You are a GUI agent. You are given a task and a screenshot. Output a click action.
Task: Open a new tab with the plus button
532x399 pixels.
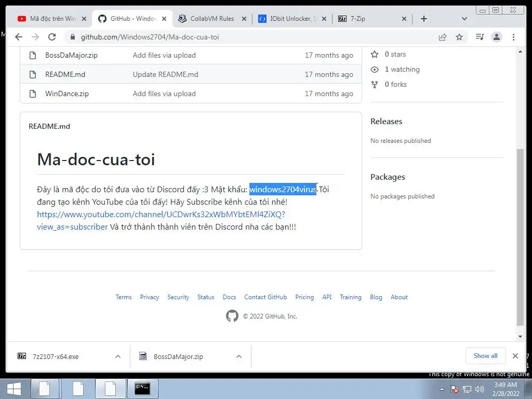pos(424,19)
